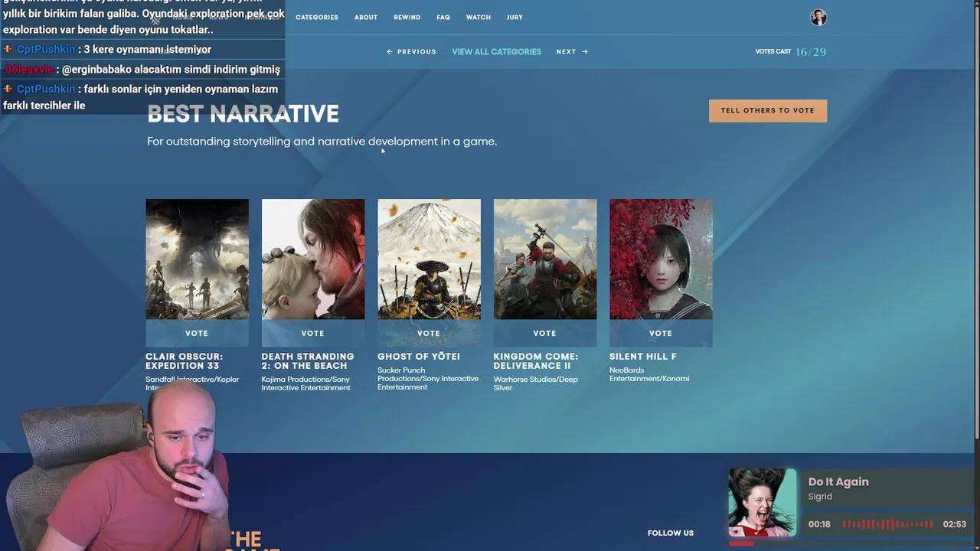Open the user profile avatar
This screenshot has height=551, width=980.
click(818, 18)
